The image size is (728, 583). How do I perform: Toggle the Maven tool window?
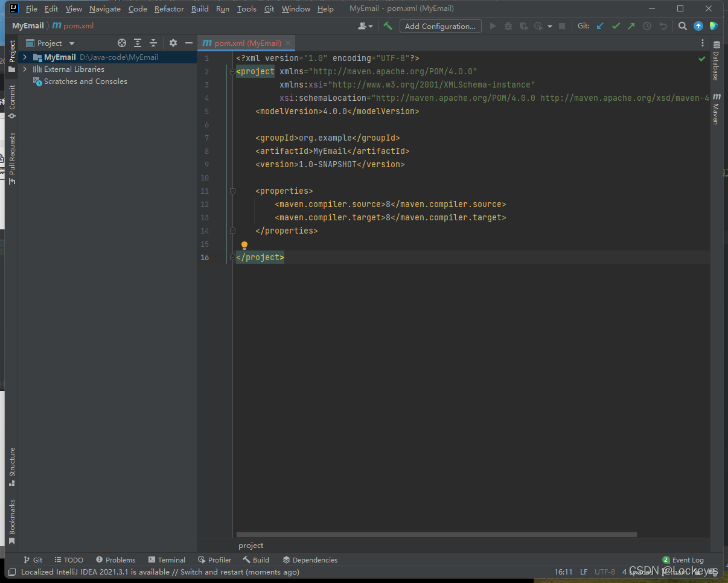pos(716,109)
